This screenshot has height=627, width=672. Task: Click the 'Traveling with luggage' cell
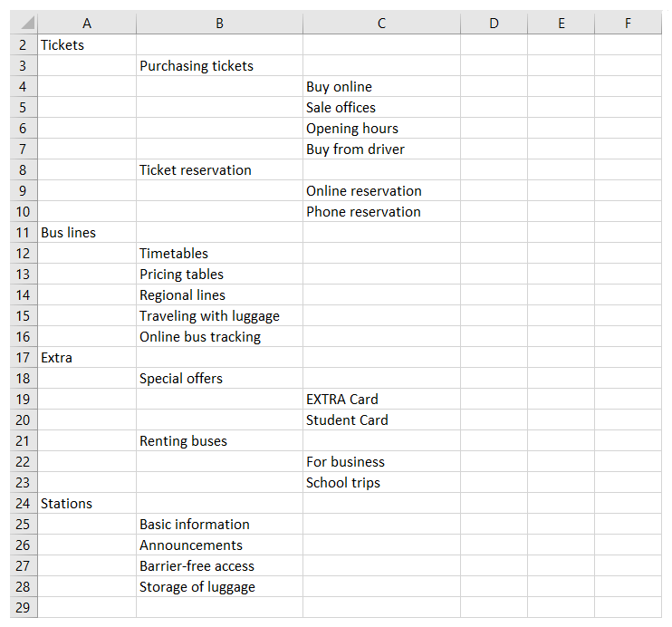[219, 315]
